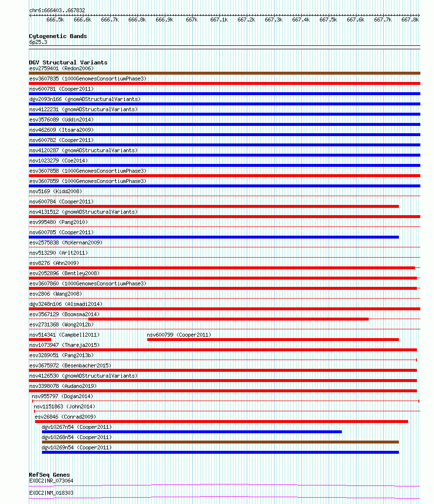Click esv8276 (Ahn2009) label
This screenshot has width=434, height=504.
click(x=54, y=263)
